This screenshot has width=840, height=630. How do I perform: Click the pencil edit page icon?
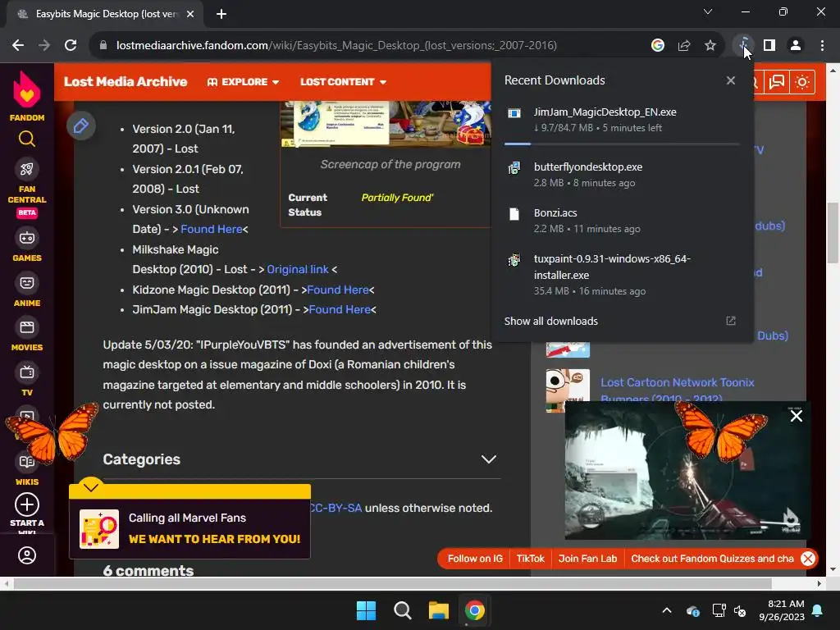point(81,126)
